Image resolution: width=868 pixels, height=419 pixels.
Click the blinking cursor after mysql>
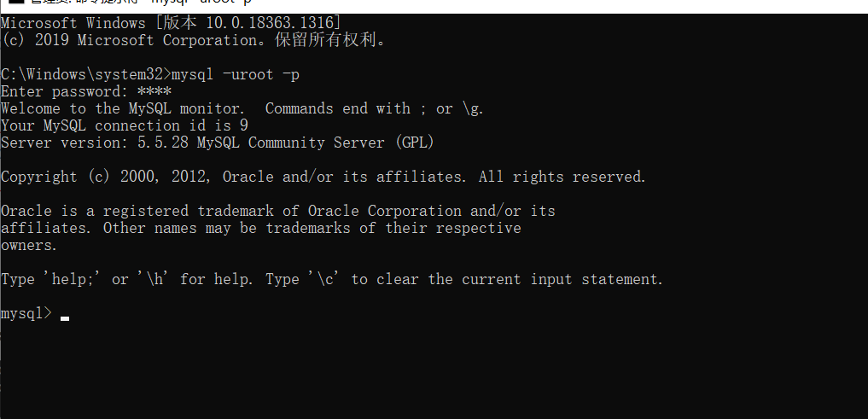(65, 318)
